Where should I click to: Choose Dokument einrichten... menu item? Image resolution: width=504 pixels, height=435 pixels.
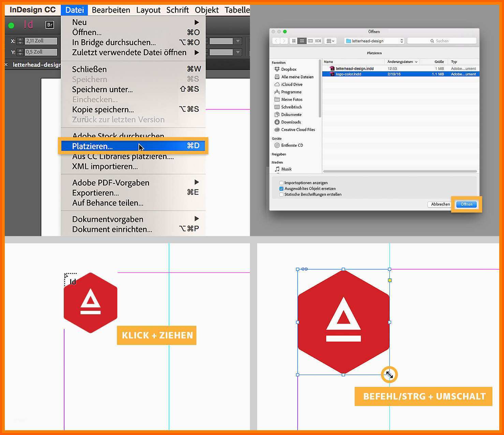point(133,229)
